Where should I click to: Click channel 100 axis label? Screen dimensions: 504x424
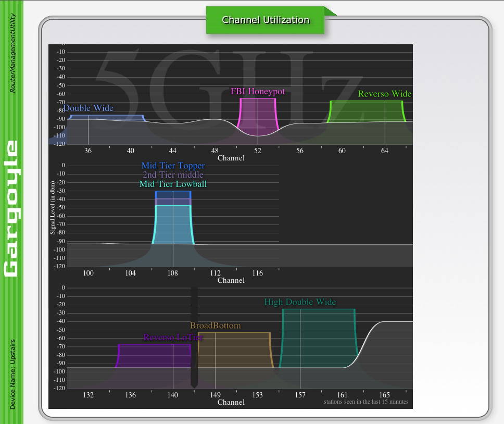point(88,273)
